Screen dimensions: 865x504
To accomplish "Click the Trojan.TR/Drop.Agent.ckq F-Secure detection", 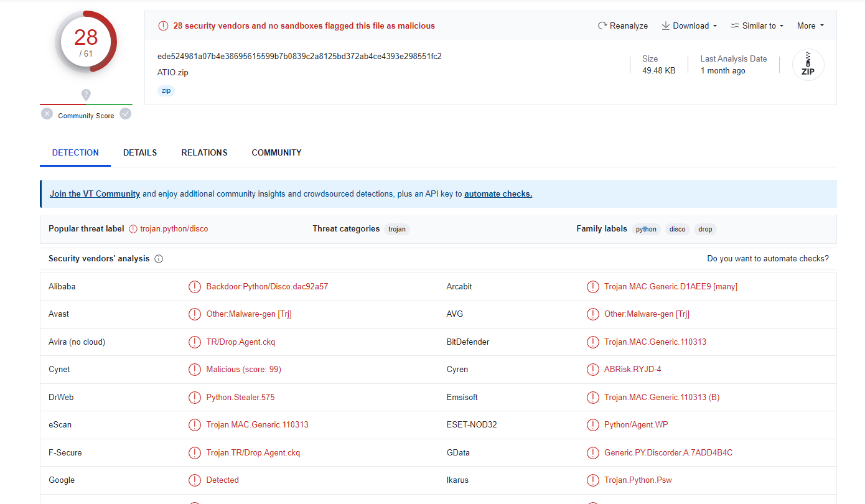I will click(253, 452).
